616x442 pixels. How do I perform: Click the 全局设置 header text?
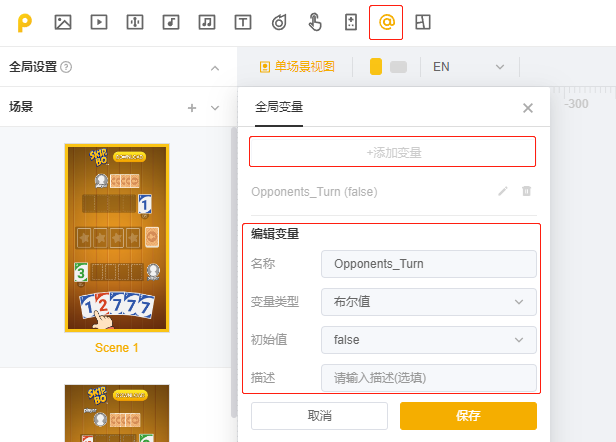[x=33, y=67]
